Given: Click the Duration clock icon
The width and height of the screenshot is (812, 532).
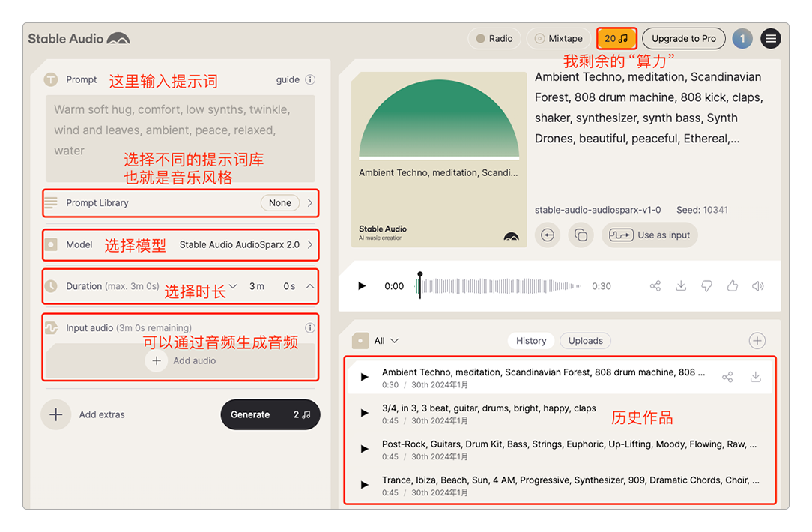Looking at the screenshot, I should tap(51, 286).
